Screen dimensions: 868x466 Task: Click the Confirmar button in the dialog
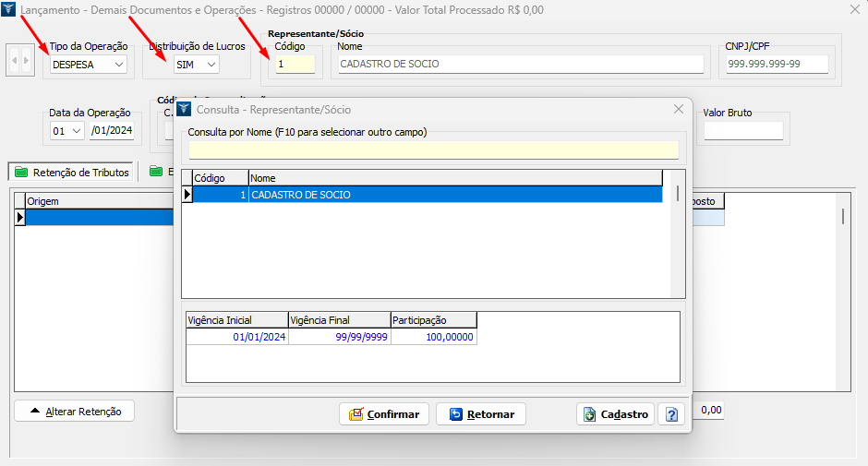pos(384,414)
